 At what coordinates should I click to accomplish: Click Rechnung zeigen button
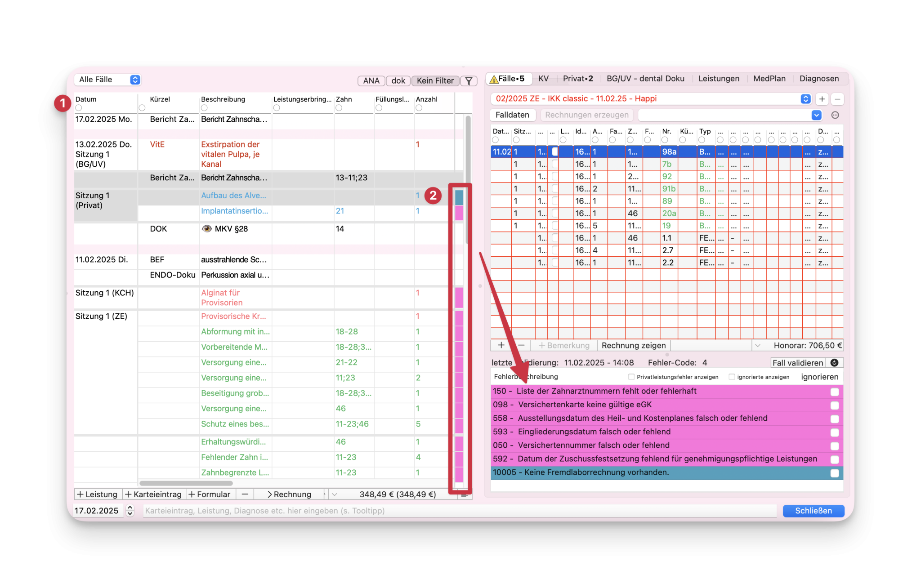633,345
